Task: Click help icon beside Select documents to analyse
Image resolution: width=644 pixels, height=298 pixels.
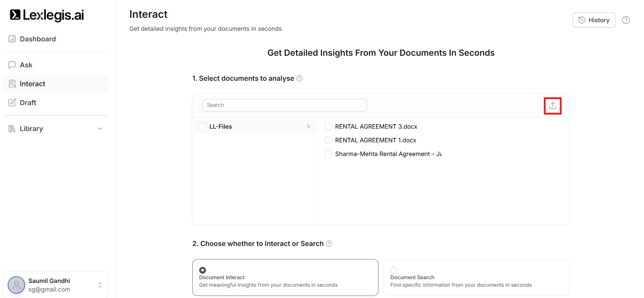Action: [x=299, y=78]
